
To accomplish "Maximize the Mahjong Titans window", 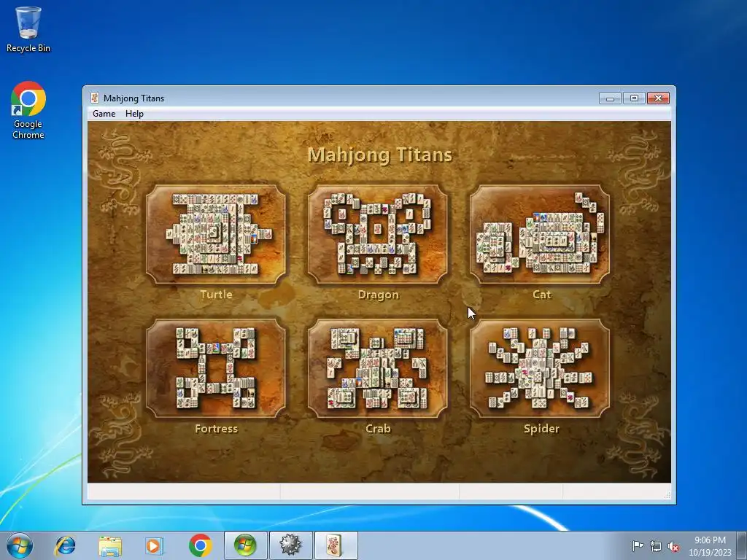I will [634, 98].
